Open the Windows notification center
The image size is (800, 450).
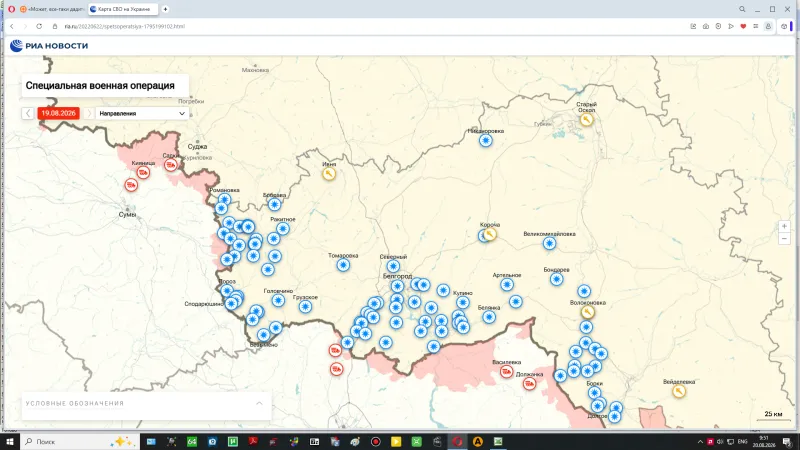789,441
